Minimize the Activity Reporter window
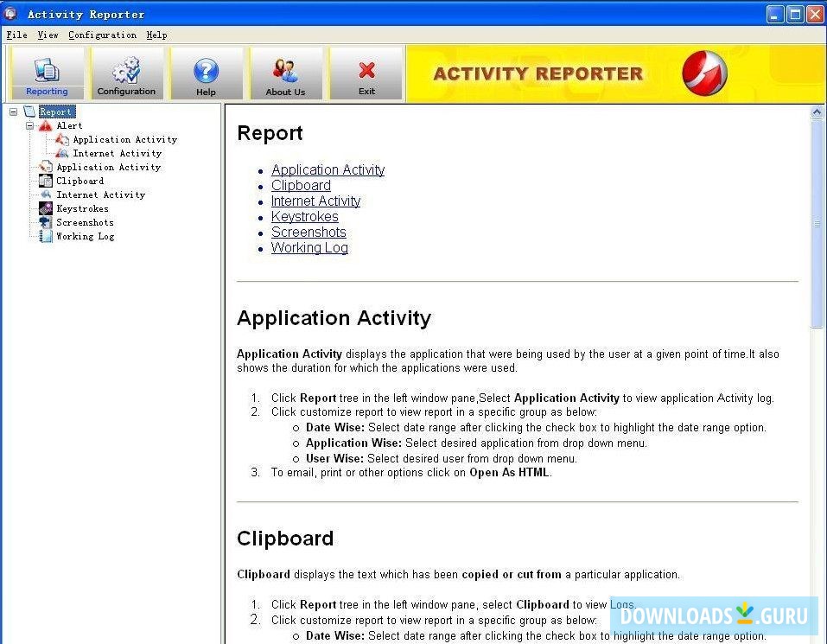This screenshot has width=827, height=644. point(774,14)
